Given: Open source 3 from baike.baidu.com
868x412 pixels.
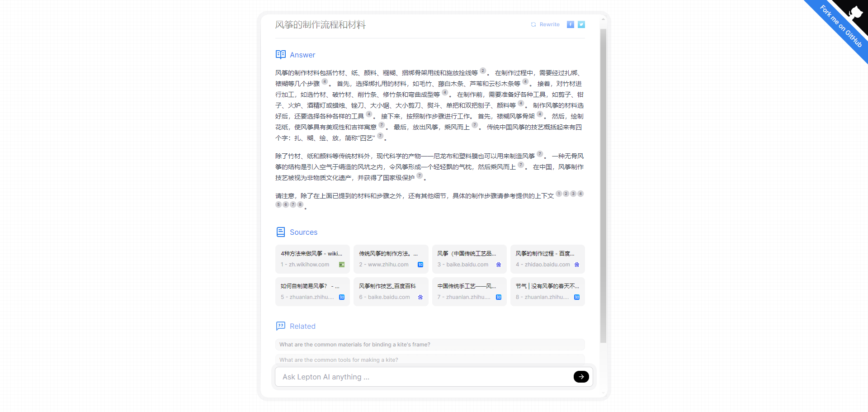Looking at the screenshot, I should click(469, 259).
